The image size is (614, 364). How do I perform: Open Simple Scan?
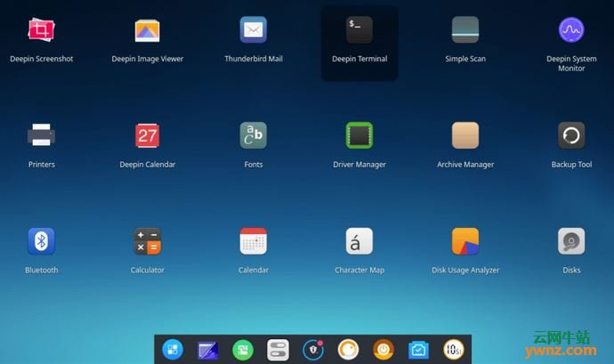(x=465, y=29)
